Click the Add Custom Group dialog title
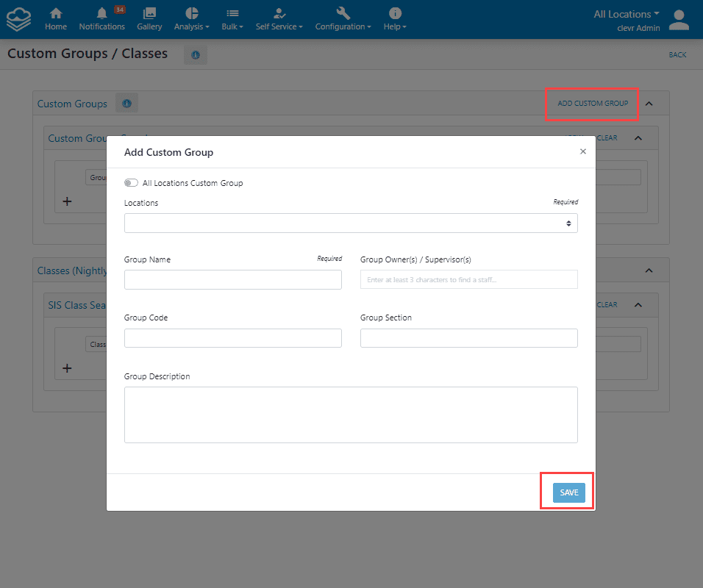This screenshot has height=588, width=703. coord(168,152)
